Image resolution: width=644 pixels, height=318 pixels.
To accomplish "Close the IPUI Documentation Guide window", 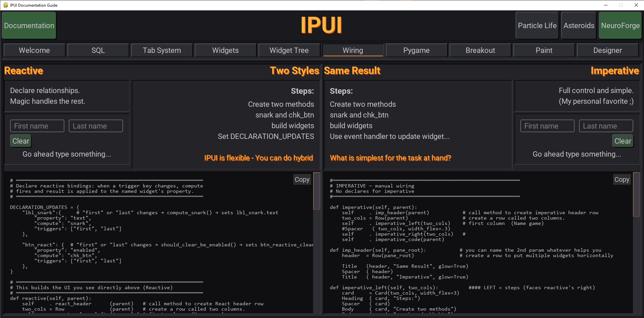I will pos(636,5).
